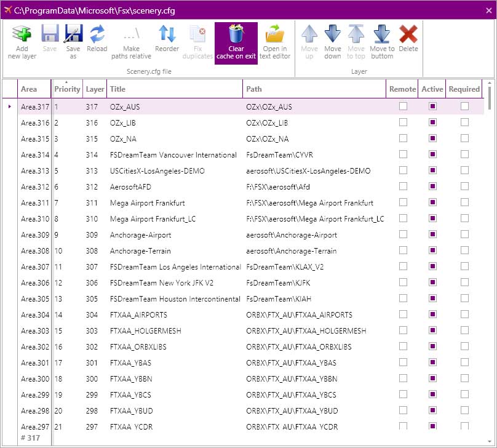The height and width of the screenshot is (448, 497).
Task: Click Make paths relative tool
Action: [131, 42]
